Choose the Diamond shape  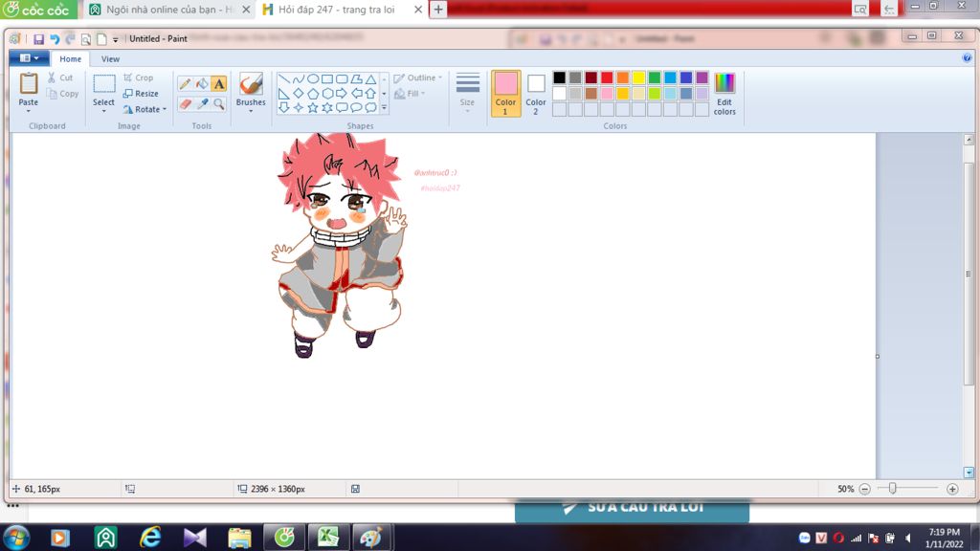pos(299,94)
